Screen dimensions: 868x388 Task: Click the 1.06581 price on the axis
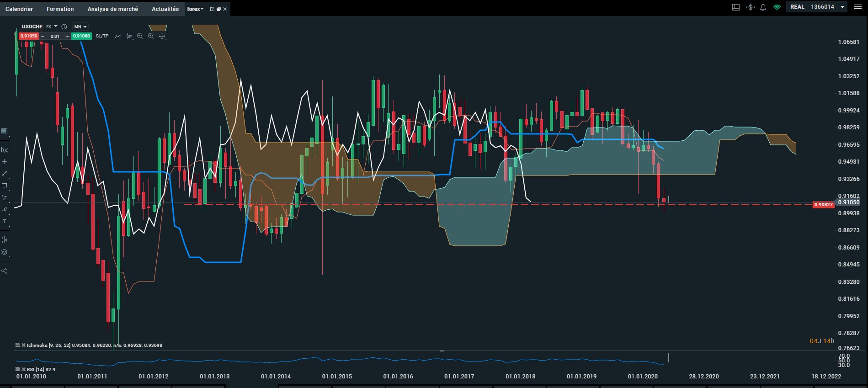click(x=849, y=42)
